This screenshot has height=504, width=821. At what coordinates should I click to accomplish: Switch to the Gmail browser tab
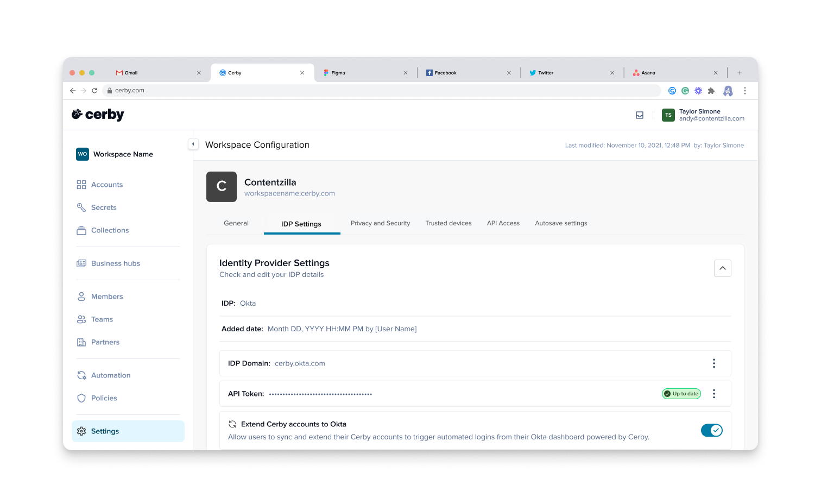click(x=157, y=73)
